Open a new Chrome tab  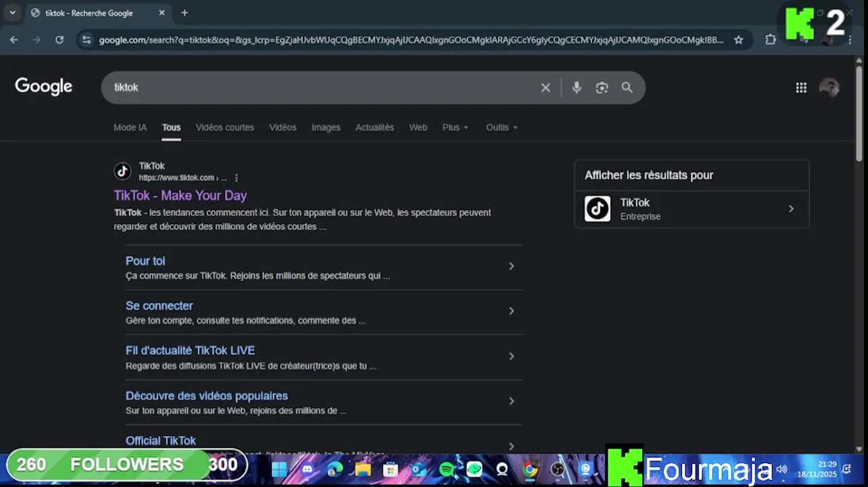(185, 13)
